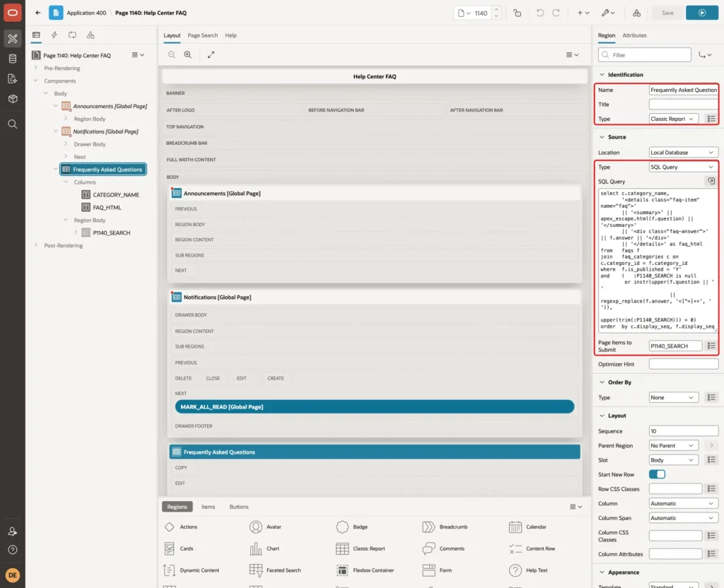The width and height of the screenshot is (724, 588).
Task: Expand layout pane to full size
Action: (211, 54)
